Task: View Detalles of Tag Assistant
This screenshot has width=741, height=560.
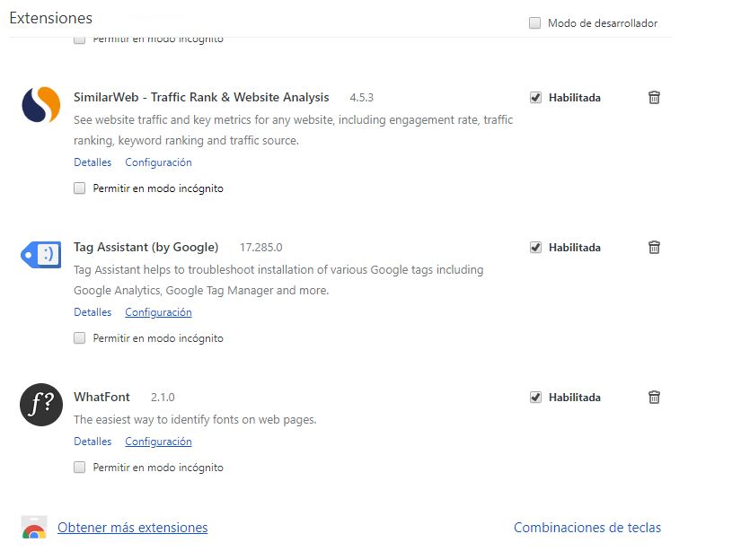Action: coord(93,312)
